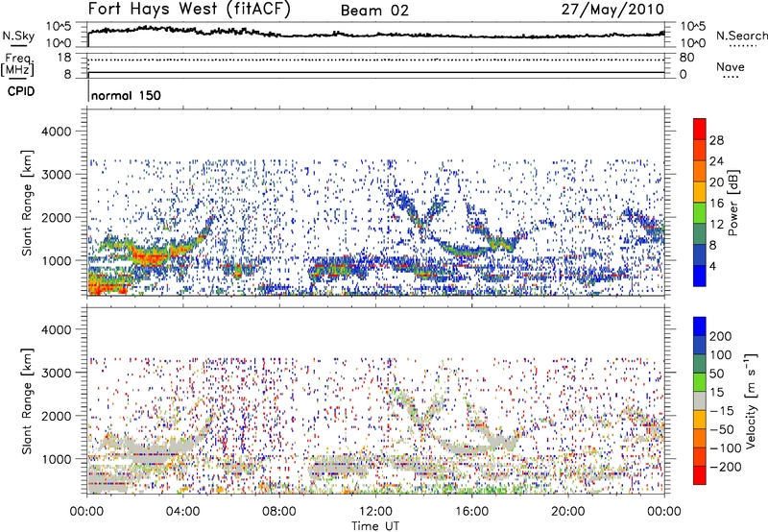
Task: Click the 'Fort Hays West (fitACF)' title
Action: point(189,10)
